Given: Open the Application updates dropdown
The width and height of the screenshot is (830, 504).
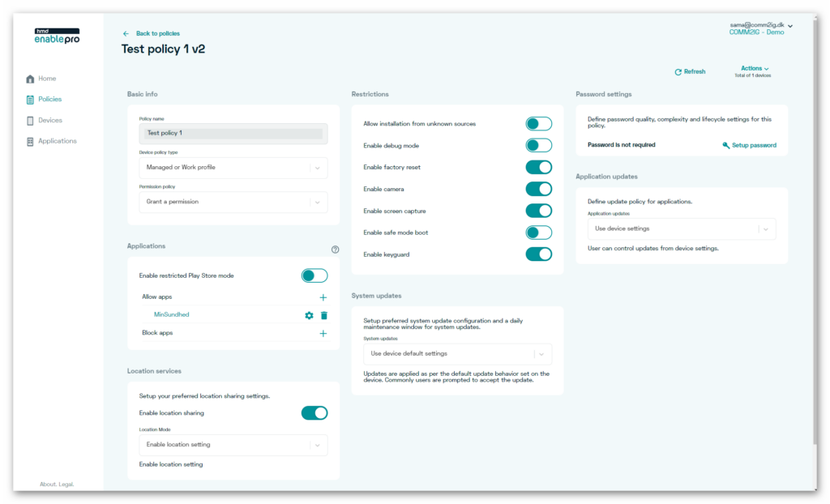Looking at the screenshot, I should tap(681, 229).
